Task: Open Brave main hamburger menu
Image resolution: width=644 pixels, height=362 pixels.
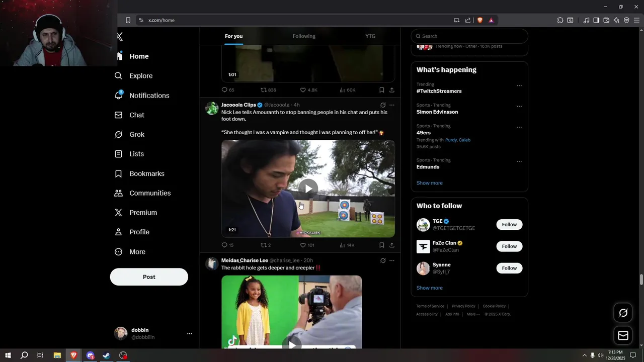Action: (x=637, y=20)
